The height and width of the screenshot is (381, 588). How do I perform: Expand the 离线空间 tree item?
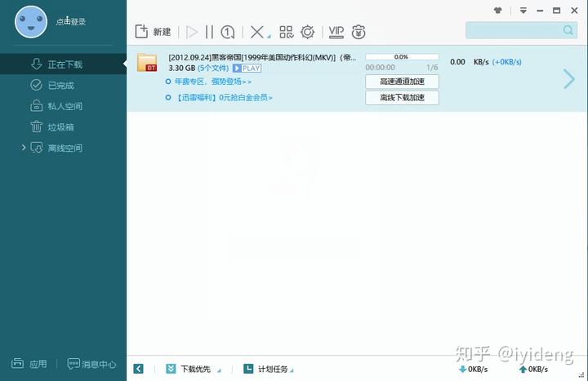[24, 148]
